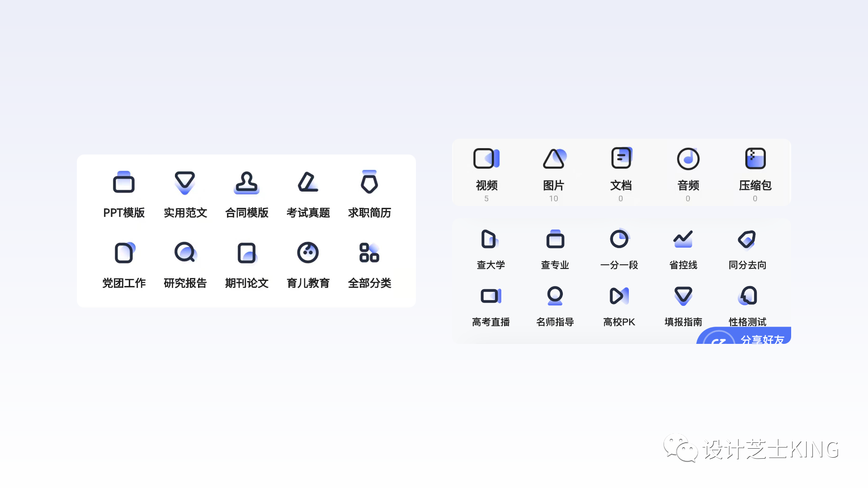Open 省控线 trend chart icon

(x=683, y=239)
